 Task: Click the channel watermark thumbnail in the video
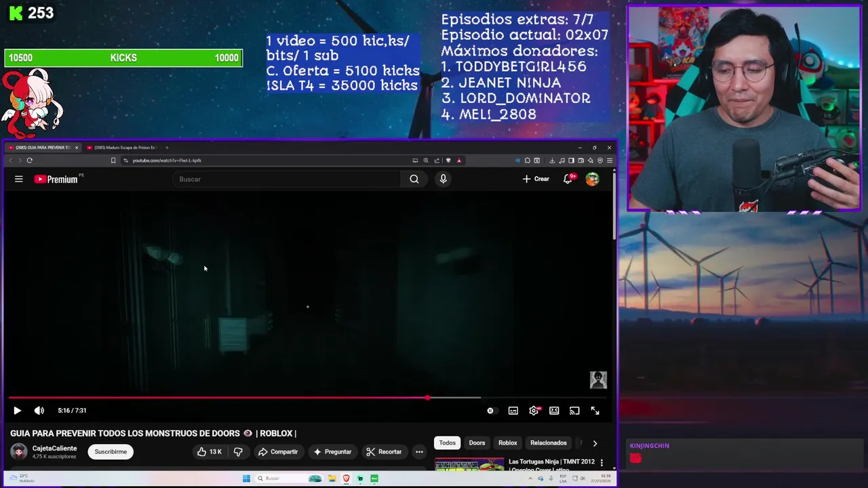click(598, 380)
